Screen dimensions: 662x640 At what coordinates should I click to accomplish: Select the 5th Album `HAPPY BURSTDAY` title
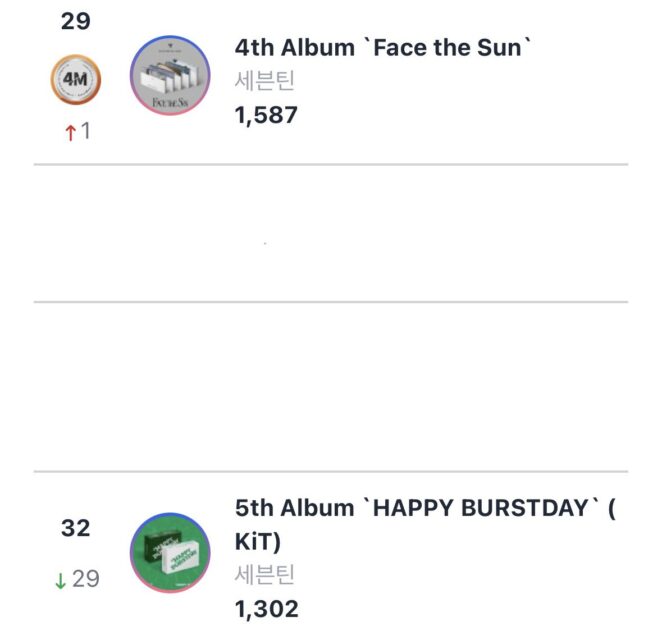(420, 508)
